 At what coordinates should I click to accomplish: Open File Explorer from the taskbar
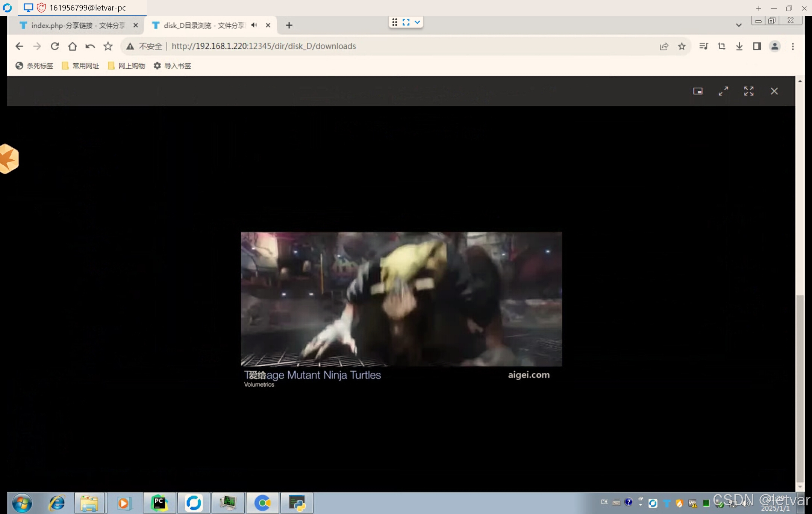tap(89, 503)
